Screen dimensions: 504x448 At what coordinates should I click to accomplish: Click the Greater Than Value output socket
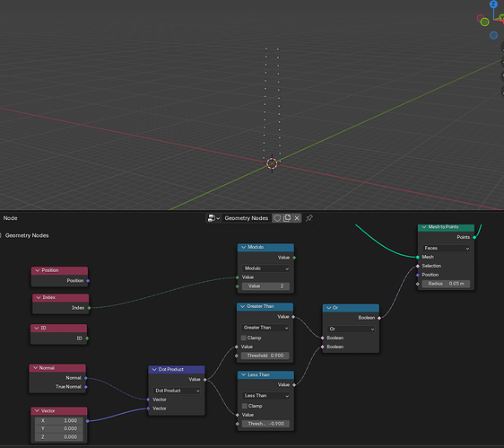coord(293,317)
